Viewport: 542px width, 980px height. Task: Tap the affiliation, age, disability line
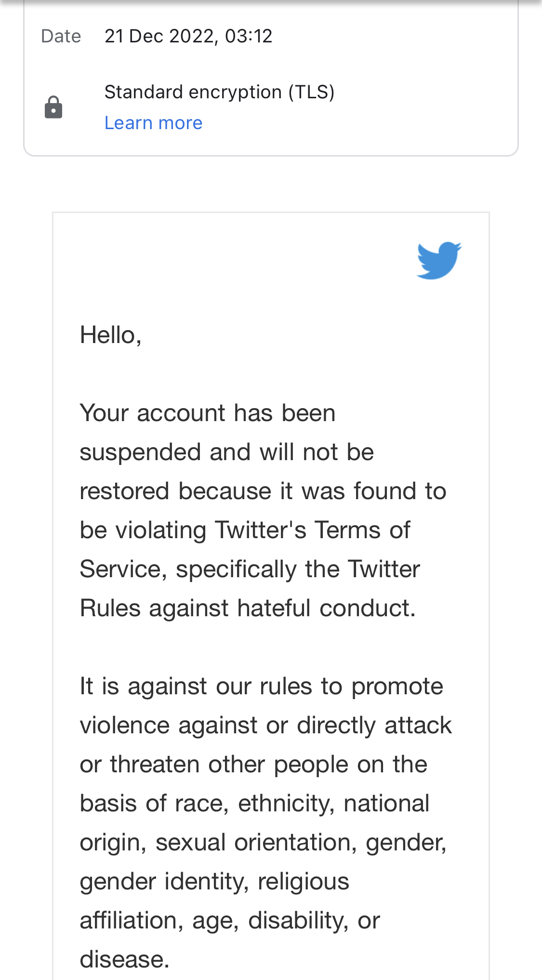point(230,921)
